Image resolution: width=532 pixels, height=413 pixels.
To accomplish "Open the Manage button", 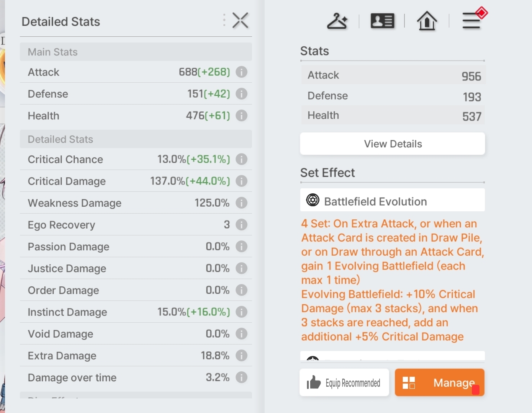I will click(440, 382).
